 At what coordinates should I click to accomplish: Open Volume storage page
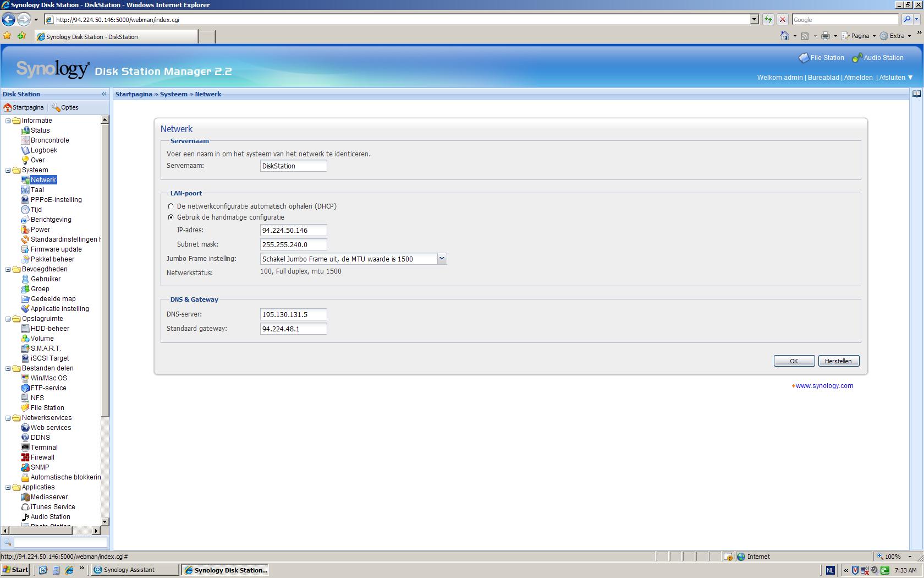click(x=42, y=339)
